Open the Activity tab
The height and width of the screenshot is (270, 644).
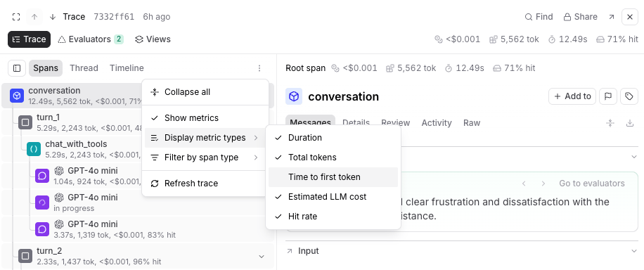437,123
